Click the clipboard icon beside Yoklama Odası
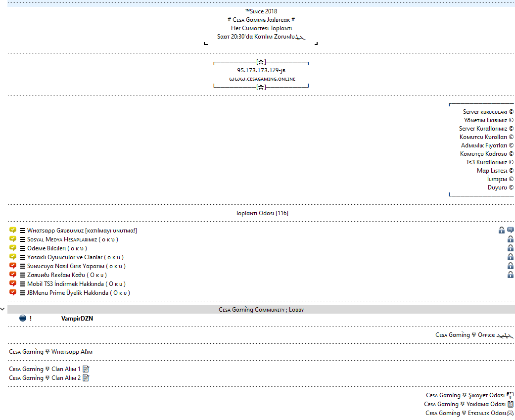Image resolution: width=515 pixels, height=420 pixels. coord(511,404)
